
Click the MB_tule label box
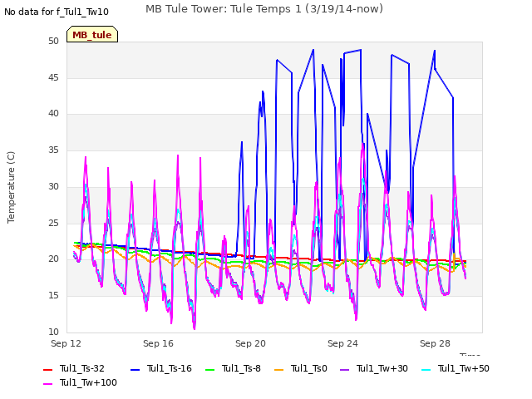coord(92,34)
